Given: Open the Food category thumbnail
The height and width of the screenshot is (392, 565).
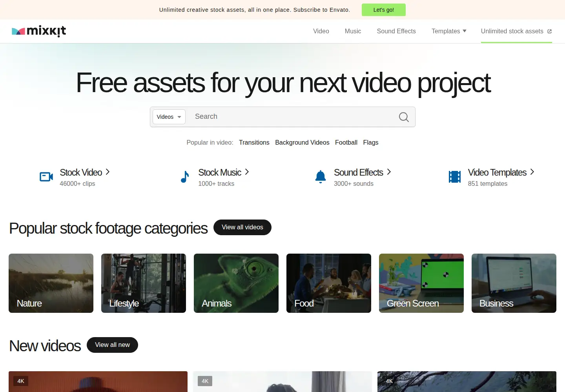Looking at the screenshot, I should click(x=329, y=283).
